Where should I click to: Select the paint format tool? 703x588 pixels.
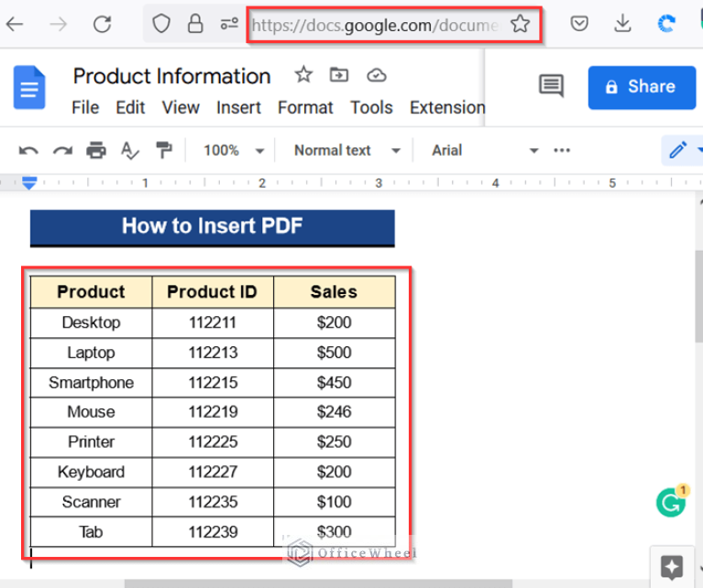164,150
